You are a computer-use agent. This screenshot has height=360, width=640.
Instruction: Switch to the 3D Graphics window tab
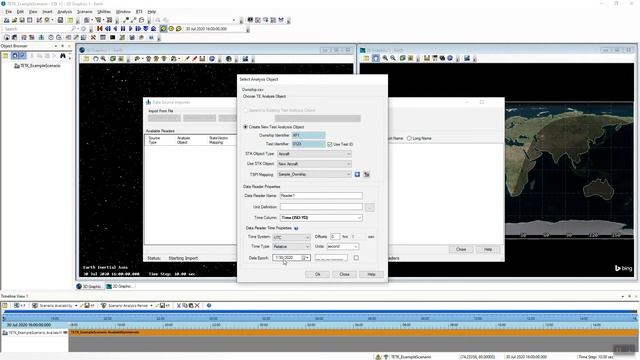(89, 287)
